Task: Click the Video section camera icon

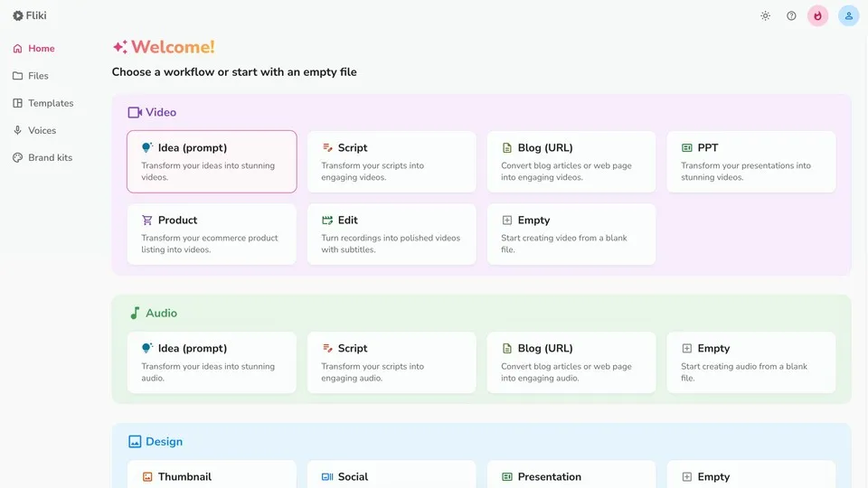Action: (x=135, y=112)
